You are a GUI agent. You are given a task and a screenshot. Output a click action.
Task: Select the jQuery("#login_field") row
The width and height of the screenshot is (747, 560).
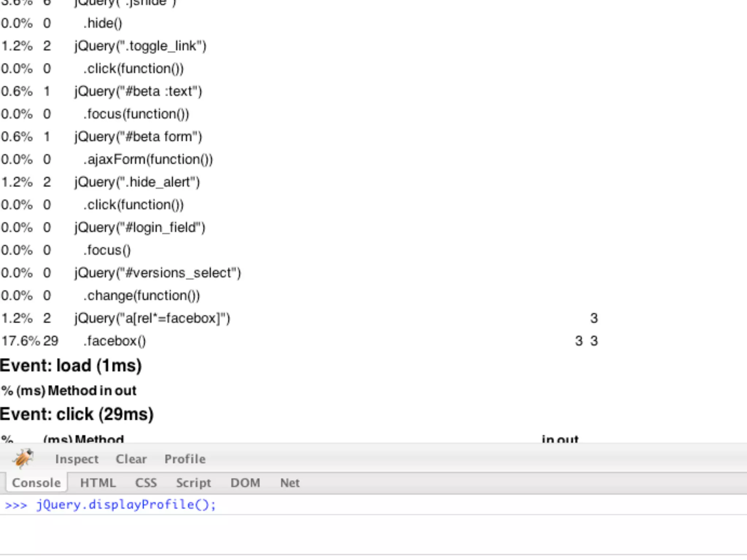pos(140,228)
